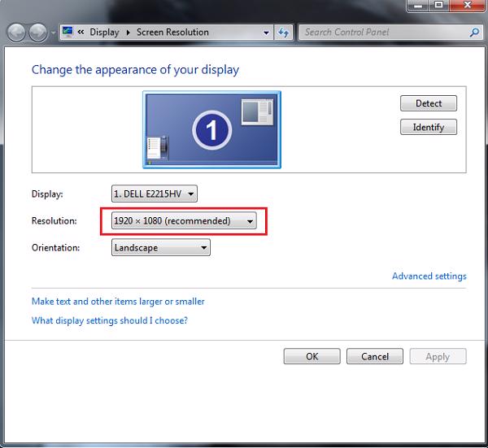Image resolution: width=488 pixels, height=448 pixels.
Task: Open the Resolution dropdown showing 1920 × 1080
Action: (185, 220)
